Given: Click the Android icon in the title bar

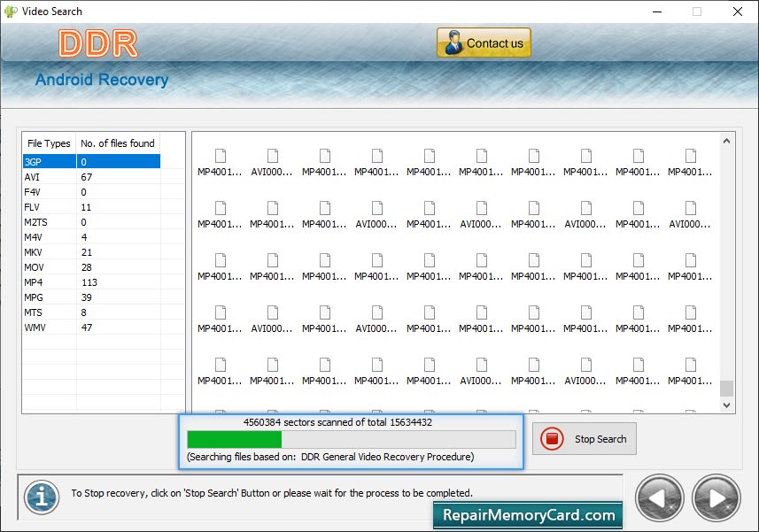Looking at the screenshot, I should 11,12.
